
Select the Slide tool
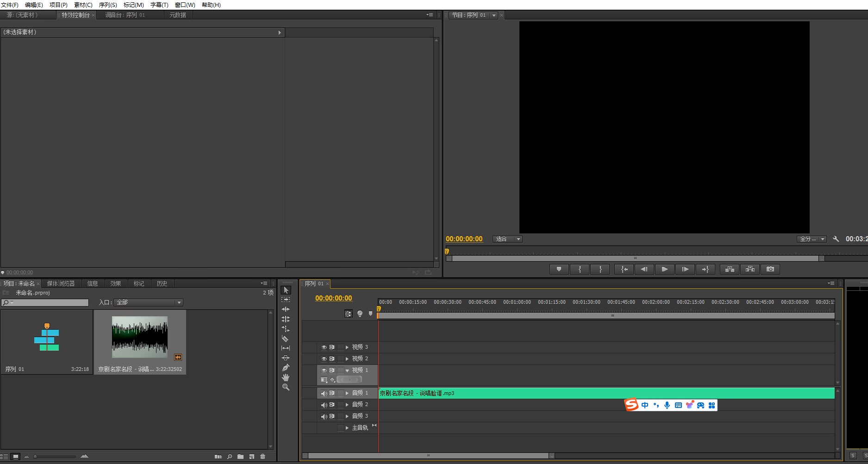286,358
